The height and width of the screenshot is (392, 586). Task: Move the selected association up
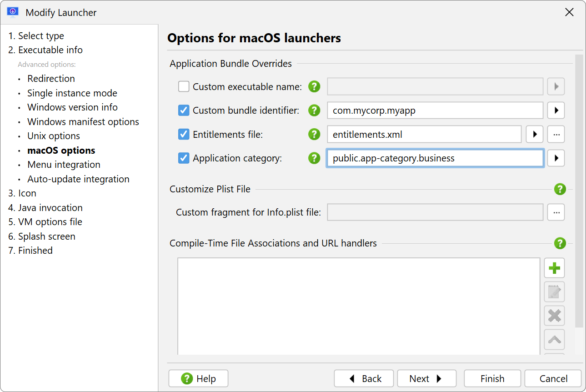pyautogui.click(x=554, y=339)
